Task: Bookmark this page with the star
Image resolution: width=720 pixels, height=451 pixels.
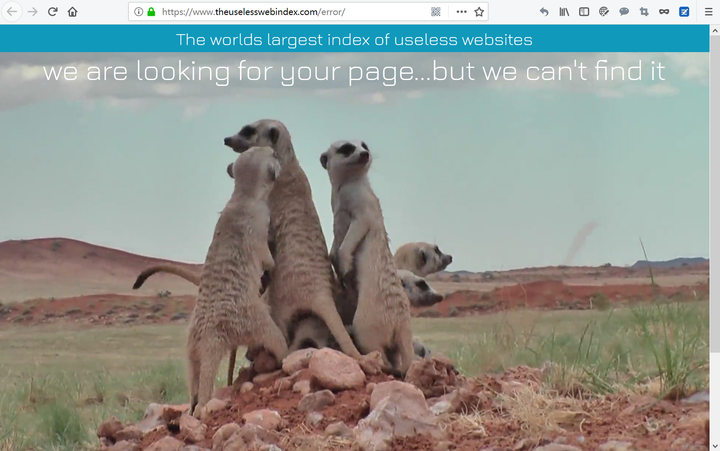Action: [479, 12]
